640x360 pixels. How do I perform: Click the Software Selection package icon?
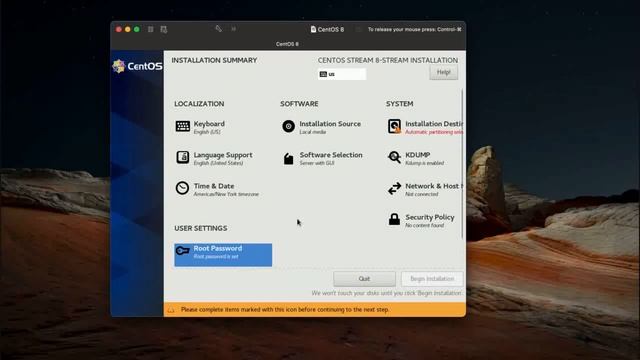288,158
